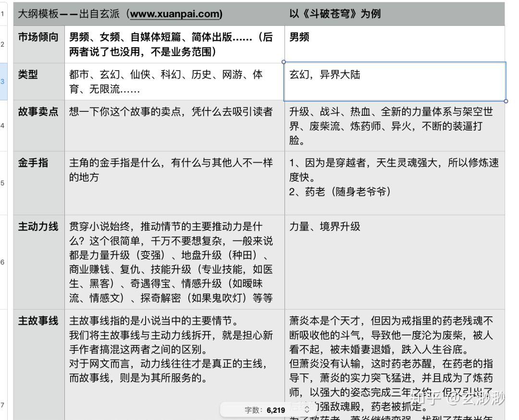This screenshot has height=420, width=519.
Task: Select the cell containing only 男频
Action: [x=395, y=44]
